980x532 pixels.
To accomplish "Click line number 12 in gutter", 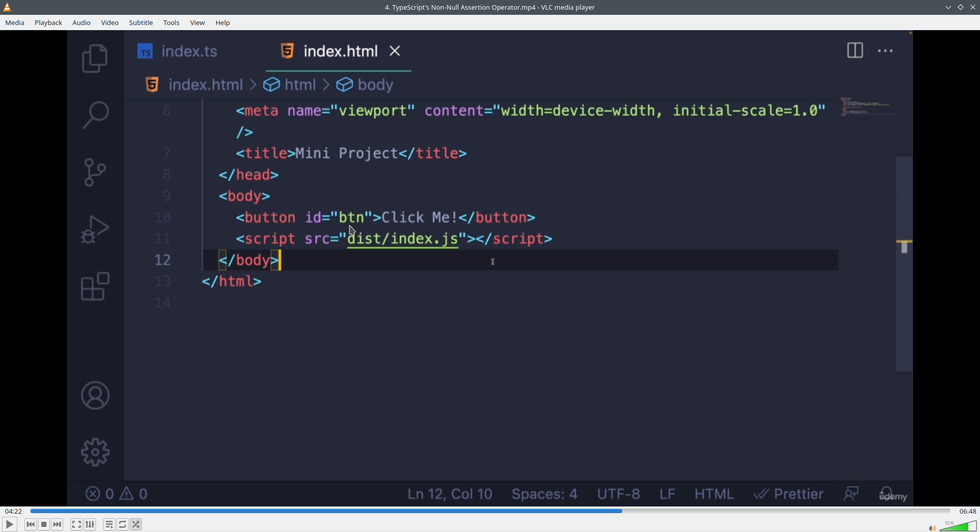I will coord(163,260).
